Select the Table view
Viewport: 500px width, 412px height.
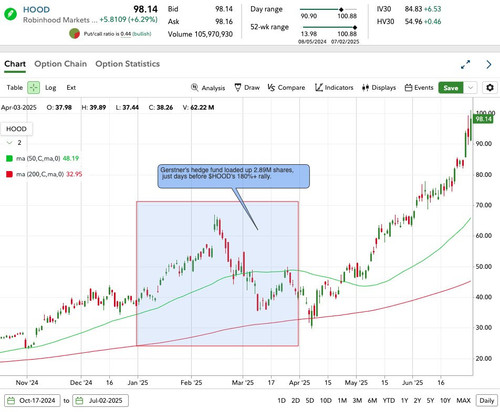15,88
